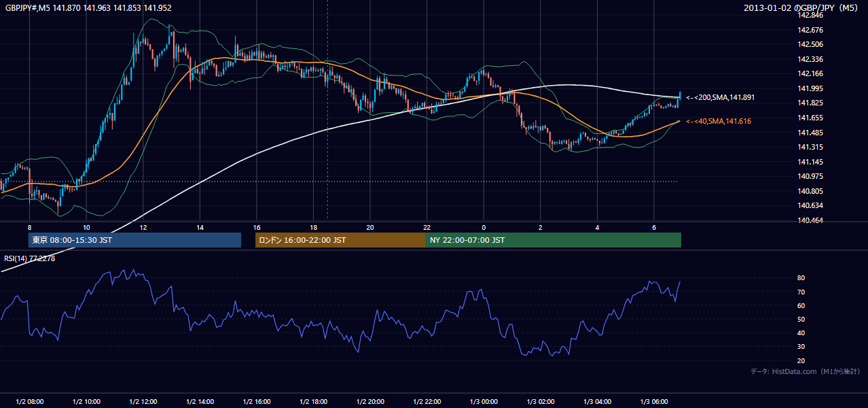Image resolution: width=868 pixels, height=408 pixels.
Task: Click the 1/3 06:00 time label
Action: (654, 401)
